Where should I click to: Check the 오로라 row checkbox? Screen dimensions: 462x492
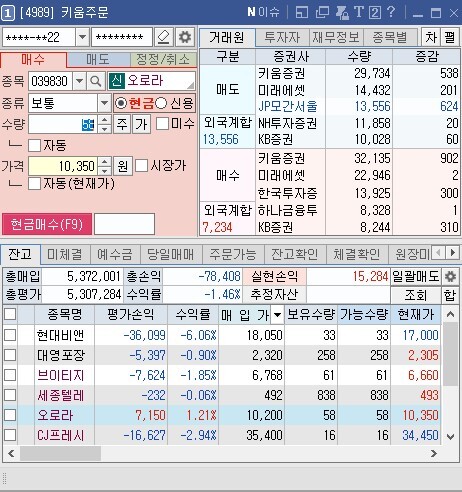click(x=10, y=415)
